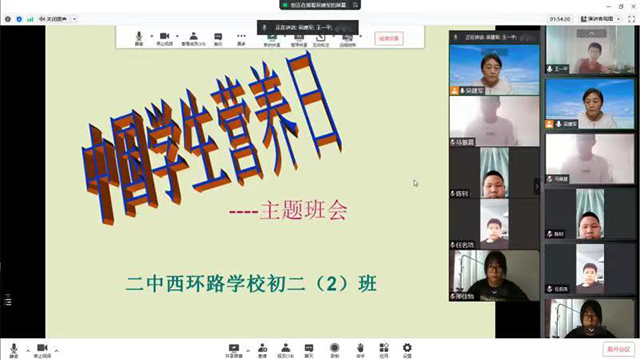The image size is (640, 360).
Task: Start recording with the Record icon
Action: click(x=334, y=350)
